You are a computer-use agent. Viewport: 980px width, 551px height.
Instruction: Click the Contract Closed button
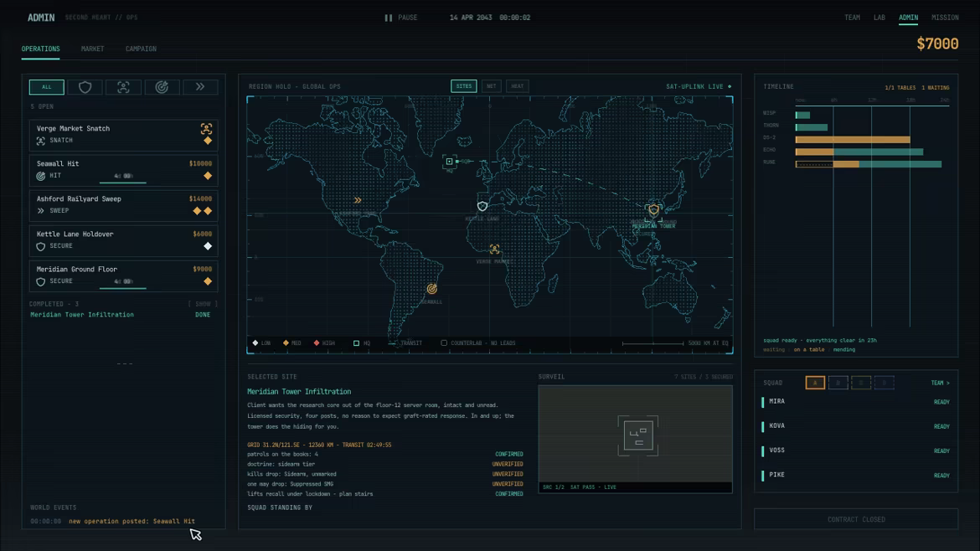click(x=856, y=519)
